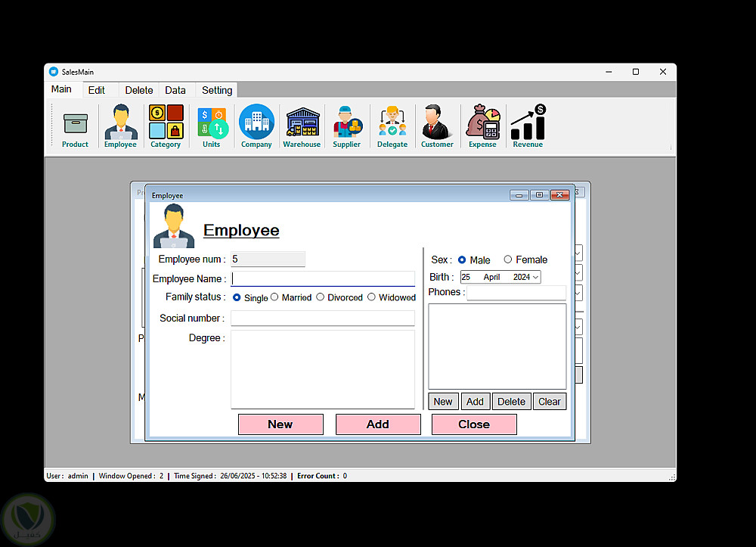
Task: Maximize the SalesMain window
Action: 636,72
